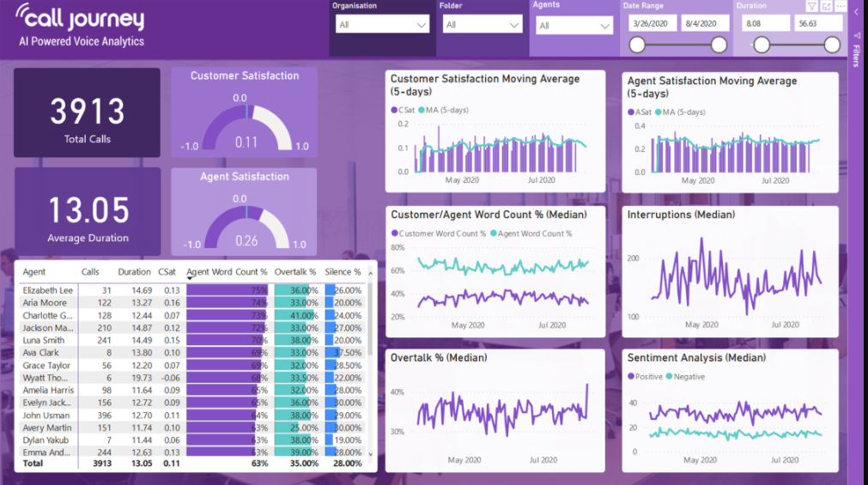The height and width of the screenshot is (485, 868).
Task: Click the Duration right slider handle
Action: [832, 45]
